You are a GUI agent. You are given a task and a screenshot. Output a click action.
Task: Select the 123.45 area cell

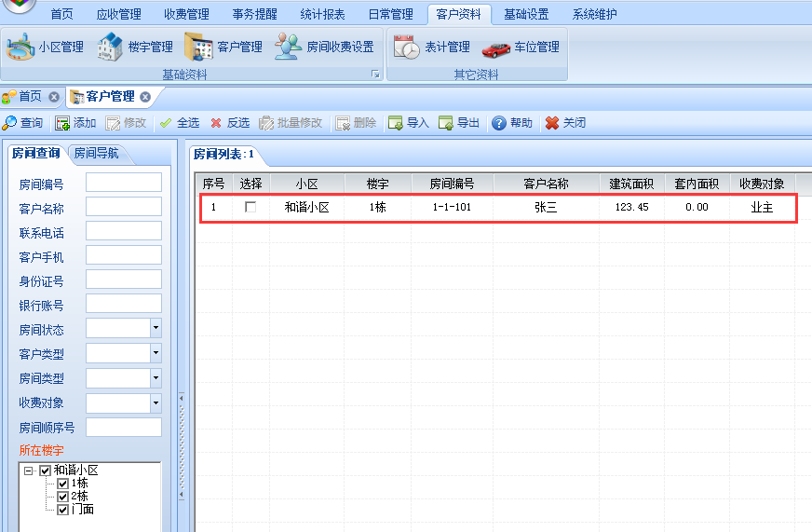pos(631,207)
